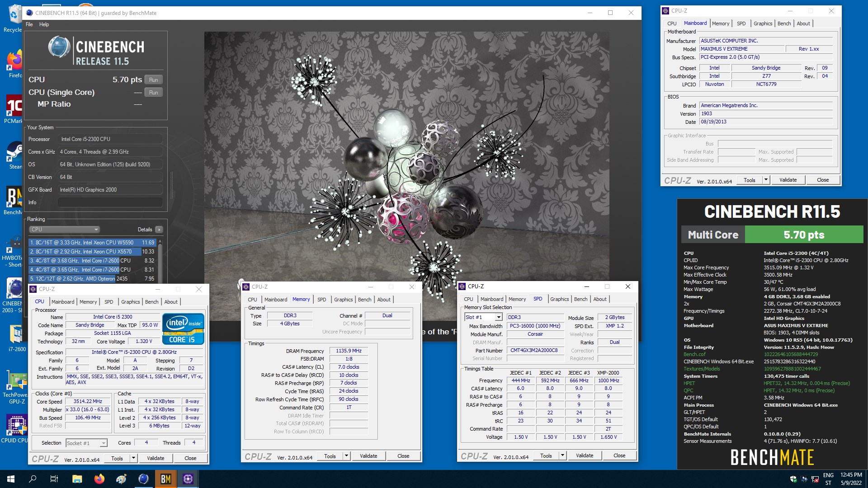Click Cinebench logo sphere icon
Viewport: 868px width, 488px height.
[x=59, y=47]
